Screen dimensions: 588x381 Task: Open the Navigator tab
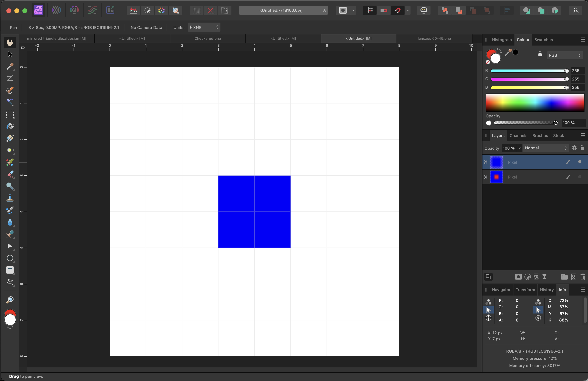click(x=501, y=290)
